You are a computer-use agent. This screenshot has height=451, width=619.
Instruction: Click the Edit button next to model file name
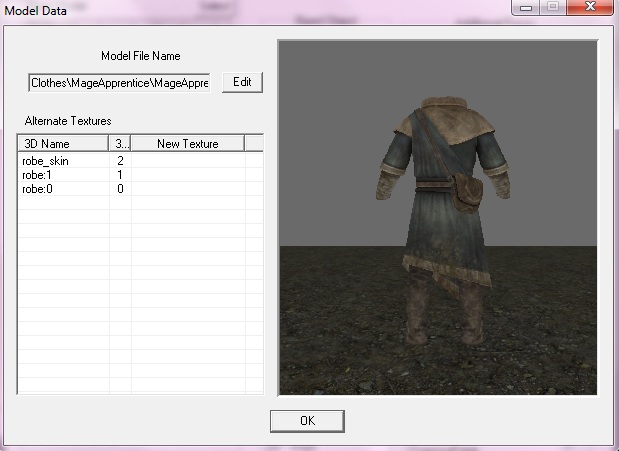(x=242, y=82)
